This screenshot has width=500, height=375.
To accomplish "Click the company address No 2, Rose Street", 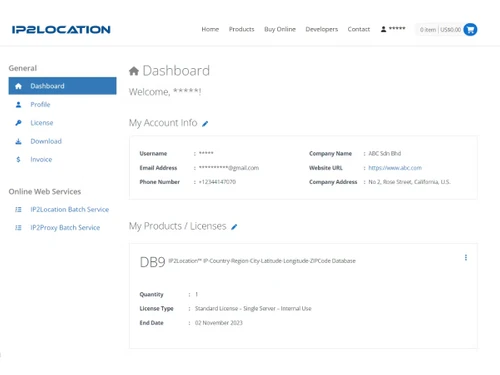I will (409, 182).
